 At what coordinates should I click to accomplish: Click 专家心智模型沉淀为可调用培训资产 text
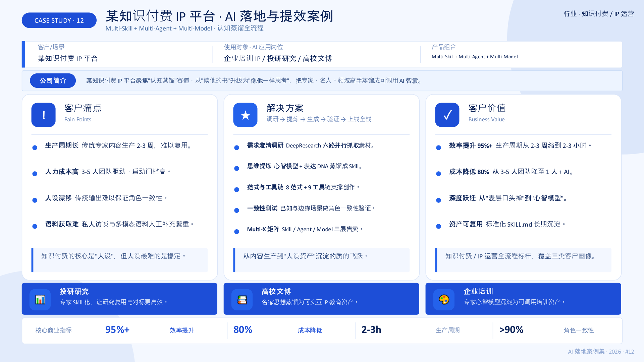point(515,302)
